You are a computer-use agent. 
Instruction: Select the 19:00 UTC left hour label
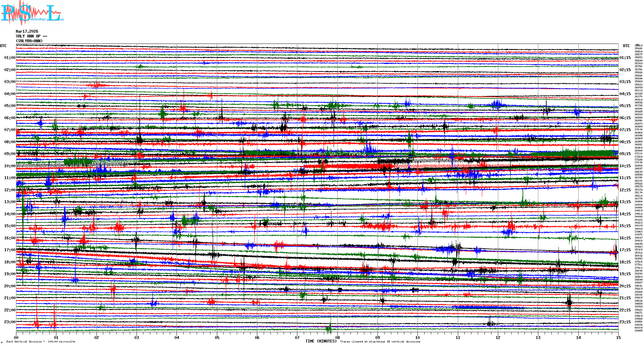pyautogui.click(x=10, y=274)
